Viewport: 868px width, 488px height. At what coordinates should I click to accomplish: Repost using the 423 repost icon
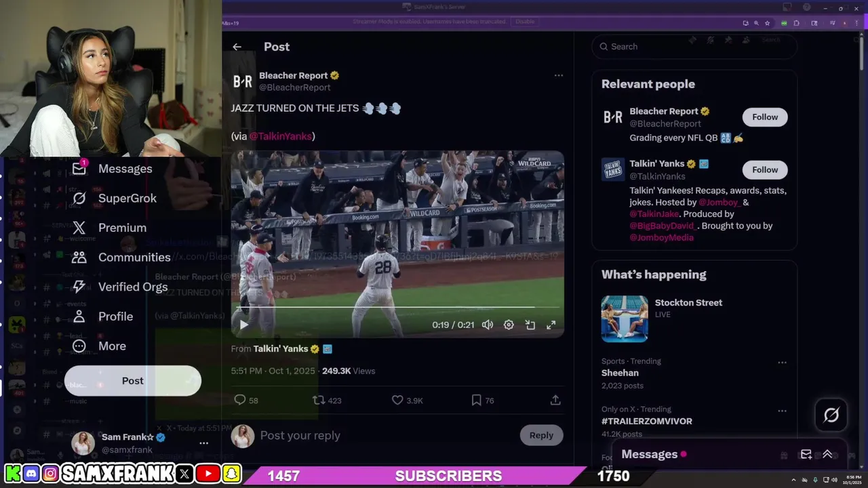click(319, 400)
